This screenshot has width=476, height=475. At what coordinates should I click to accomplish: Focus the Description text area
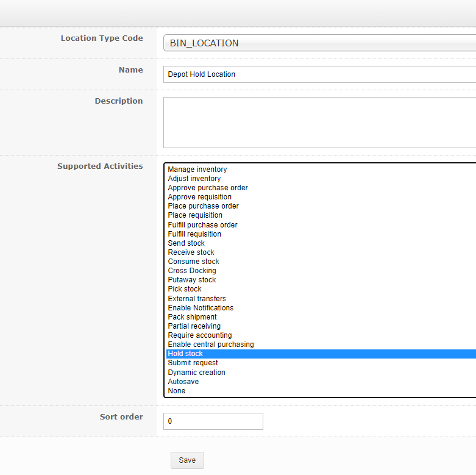click(319, 123)
